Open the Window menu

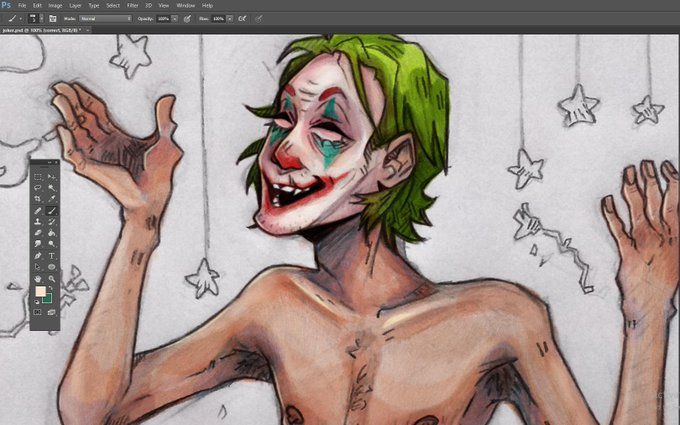(186, 6)
